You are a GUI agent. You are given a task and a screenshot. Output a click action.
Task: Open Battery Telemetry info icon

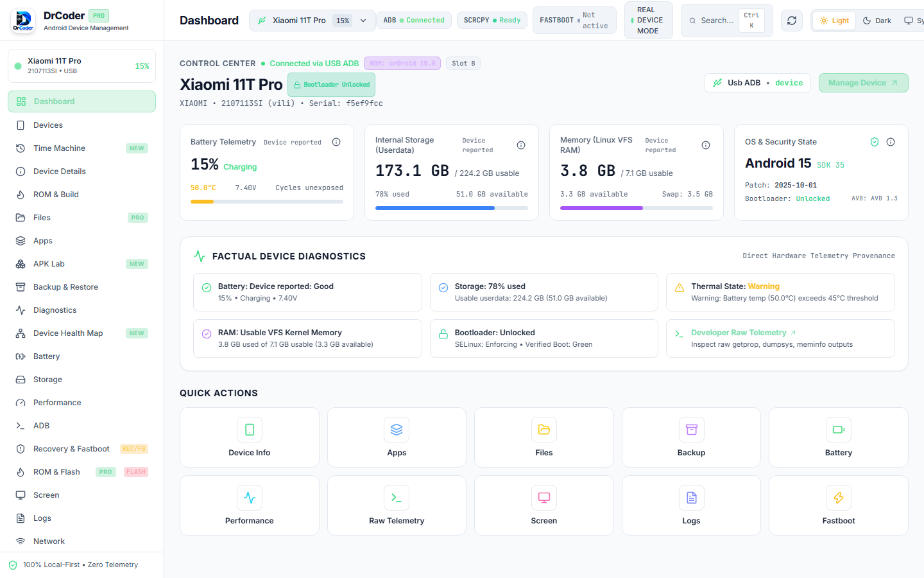(x=336, y=142)
